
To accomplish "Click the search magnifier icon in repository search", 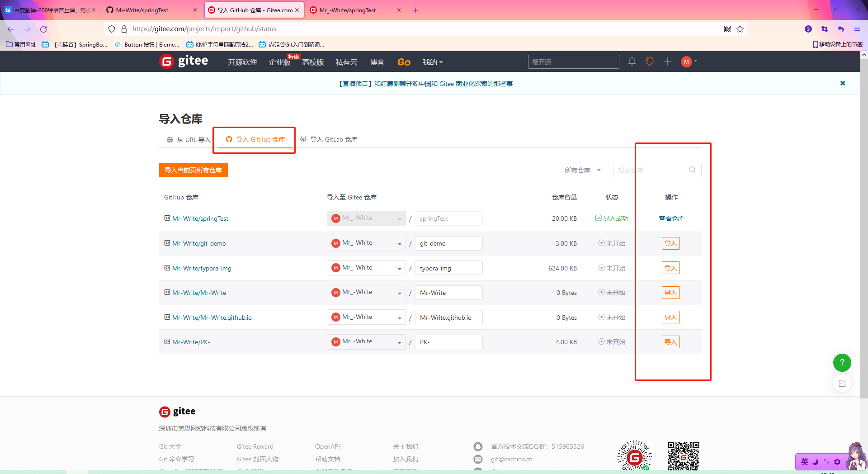I will (692, 170).
